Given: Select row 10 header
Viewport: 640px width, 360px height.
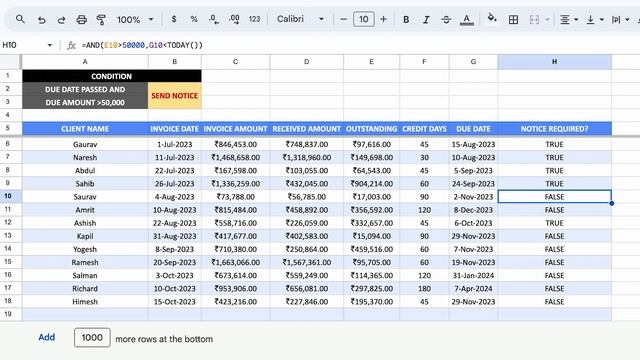Looking at the screenshot, I should pyautogui.click(x=8, y=196).
